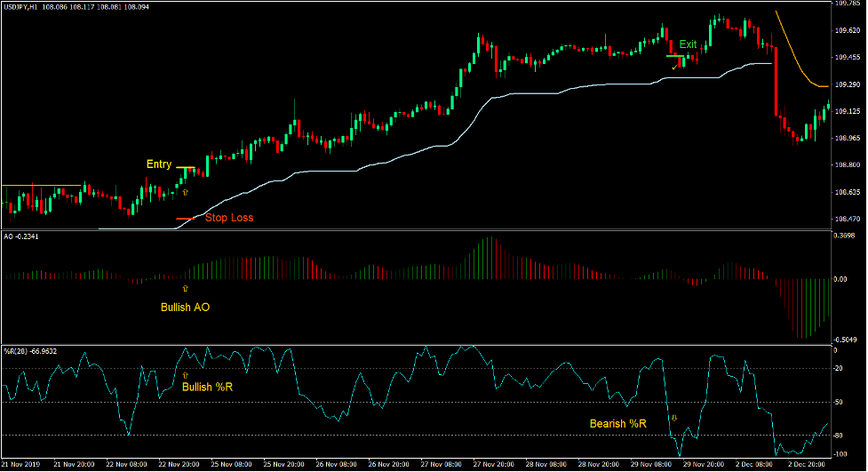Click the 109.290 price on the scale
Screen dimensions: 868x472
[844, 84]
